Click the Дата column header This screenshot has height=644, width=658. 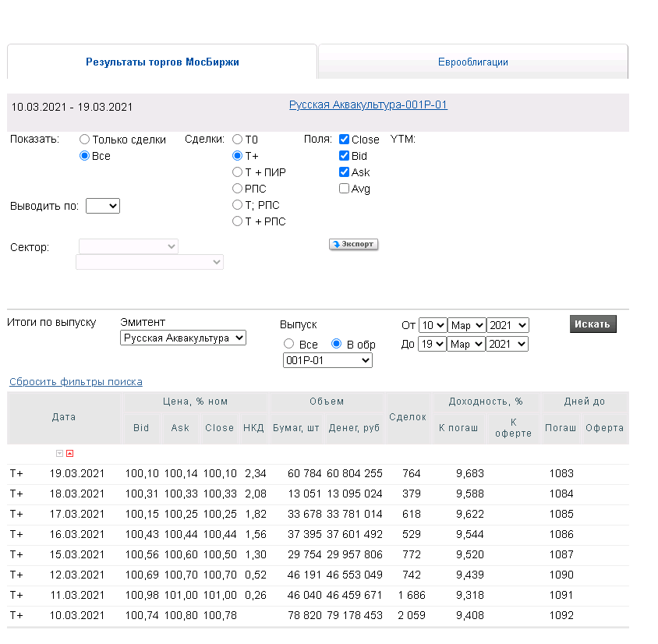[x=64, y=417]
